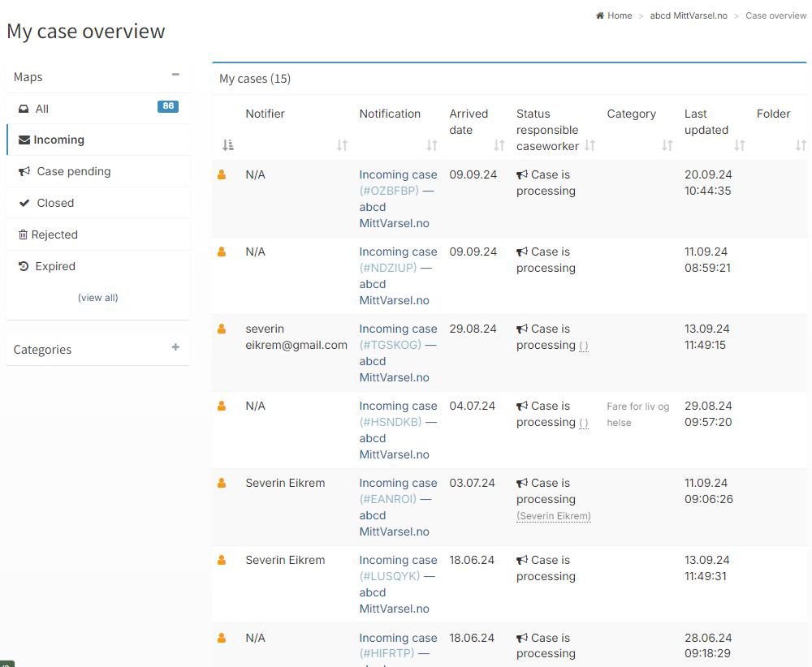Sort table by Notifier column
812x667 pixels.
click(x=342, y=145)
